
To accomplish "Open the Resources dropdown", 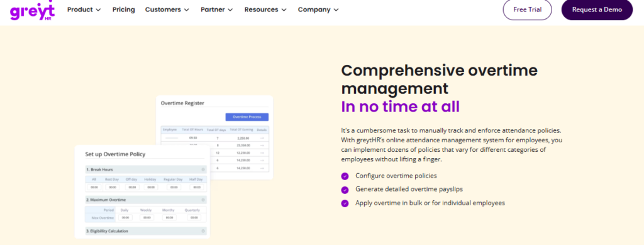I will pos(266,9).
